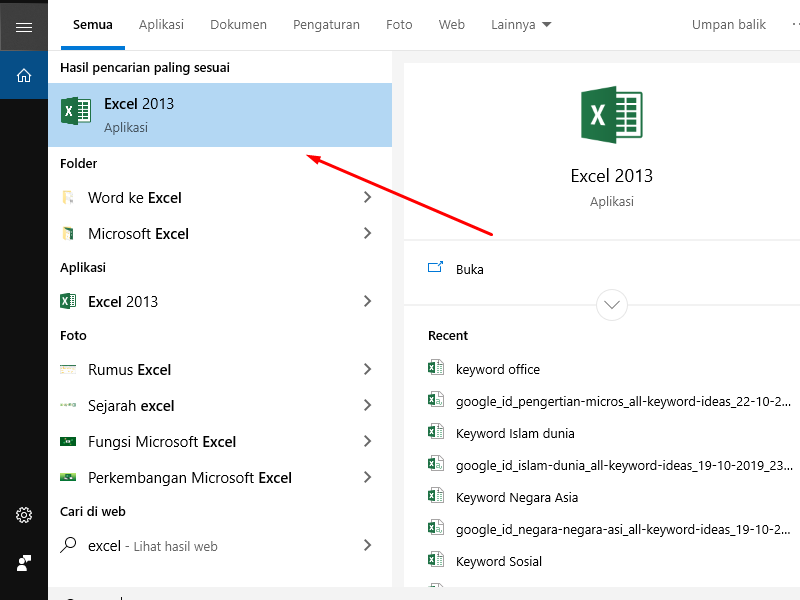Switch to the Dokumen tab

(x=238, y=24)
